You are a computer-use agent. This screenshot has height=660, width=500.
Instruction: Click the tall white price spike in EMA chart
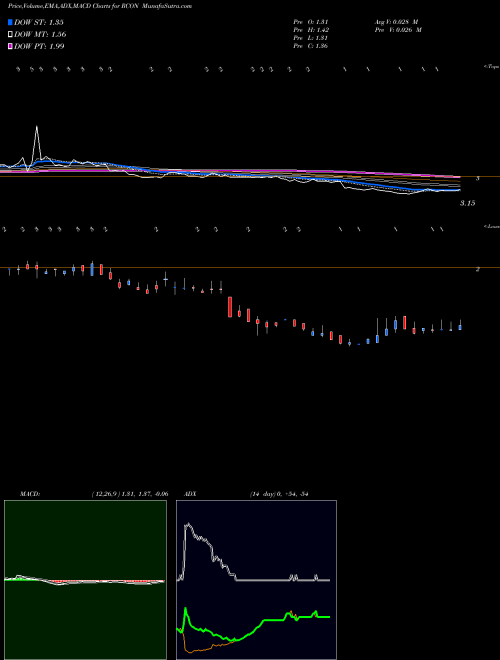[x=37, y=141]
